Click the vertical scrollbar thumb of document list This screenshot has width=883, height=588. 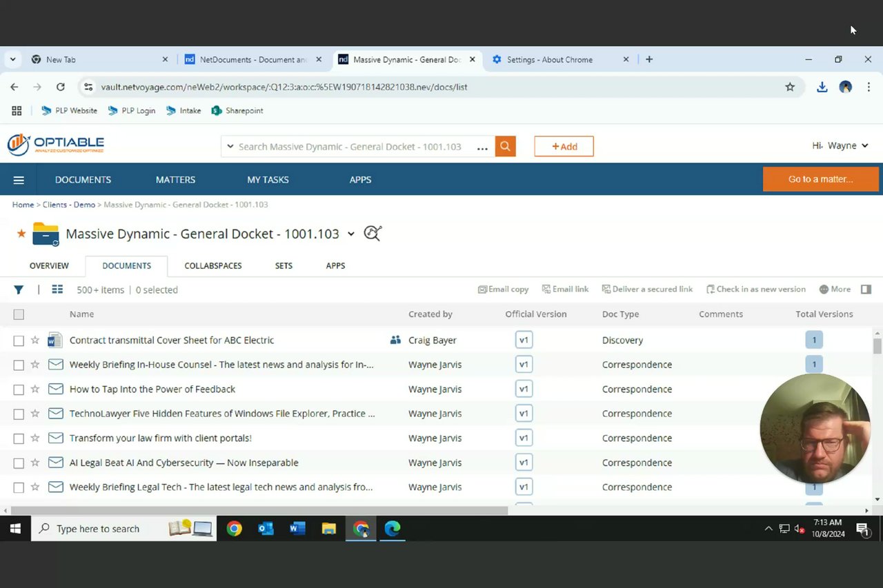point(877,345)
